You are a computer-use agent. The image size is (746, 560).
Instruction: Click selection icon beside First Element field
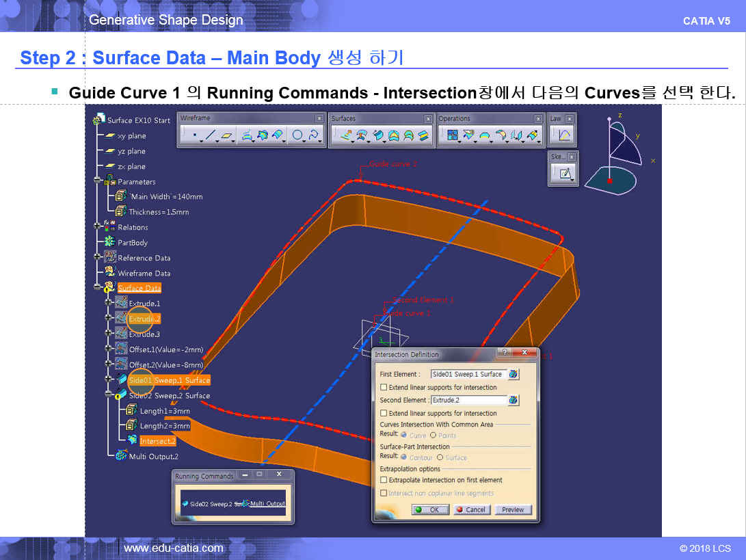click(513, 374)
